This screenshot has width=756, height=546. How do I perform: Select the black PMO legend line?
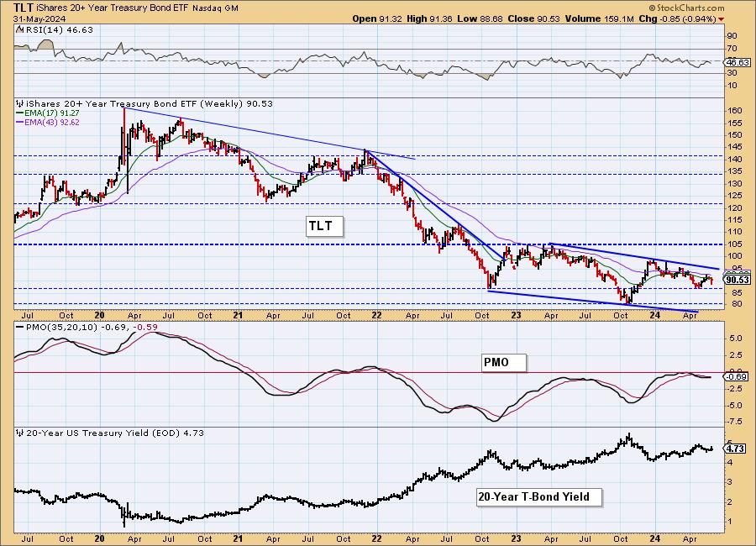coord(20,327)
